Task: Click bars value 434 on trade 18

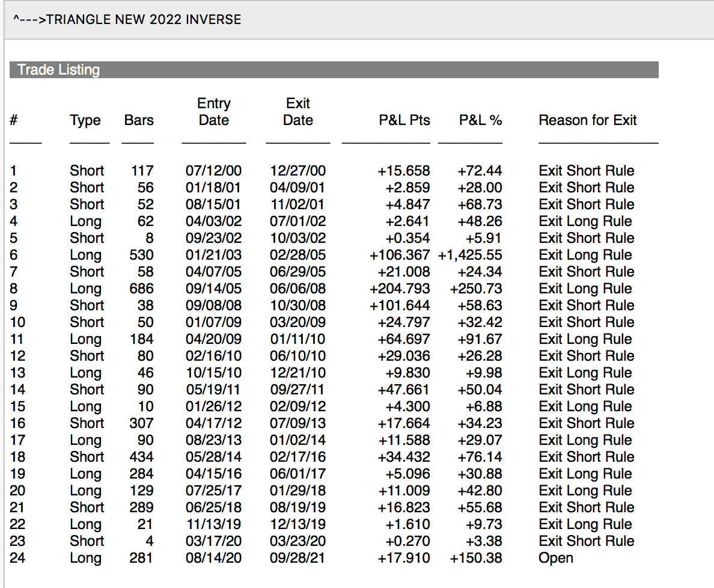Action: [x=142, y=457]
